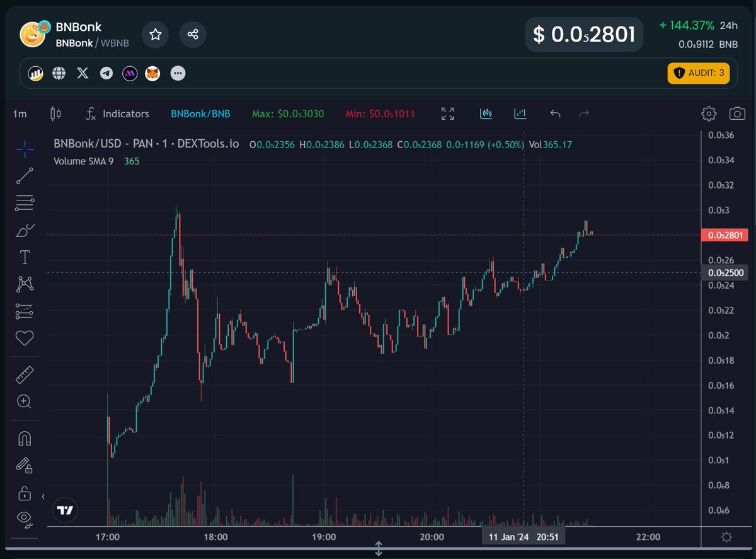Click the 19:00 time axis label
This screenshot has height=559, width=756.
click(323, 537)
